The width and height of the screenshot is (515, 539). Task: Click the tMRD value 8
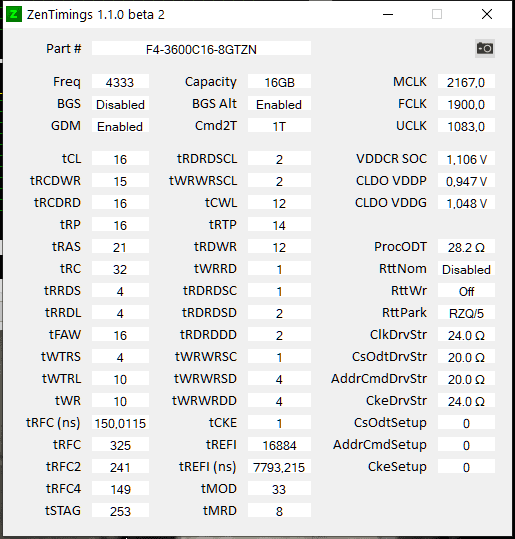click(279, 510)
